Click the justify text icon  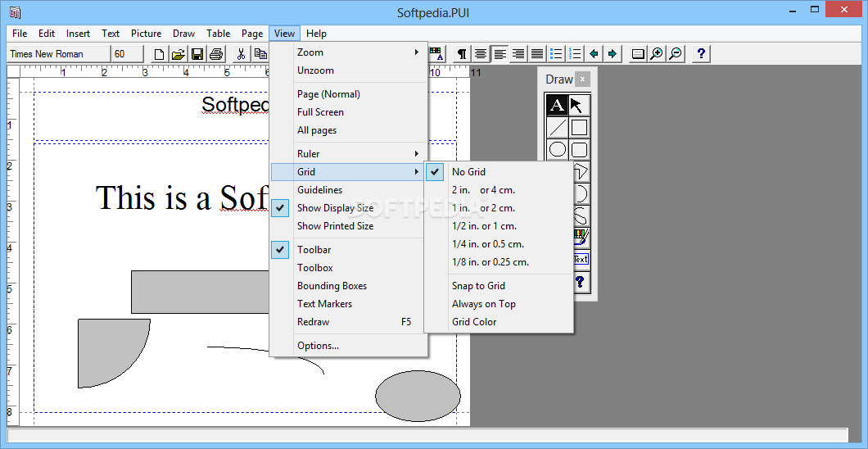pos(537,54)
